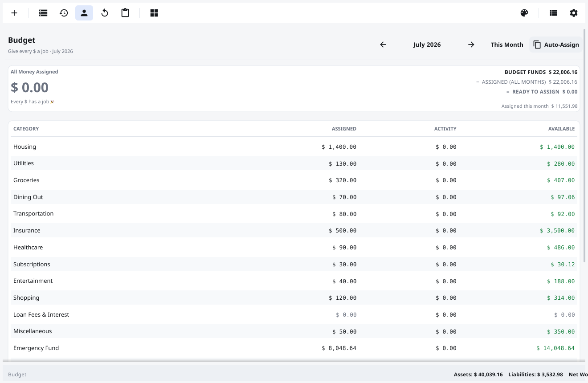Select the Healthcare category name

click(28, 247)
